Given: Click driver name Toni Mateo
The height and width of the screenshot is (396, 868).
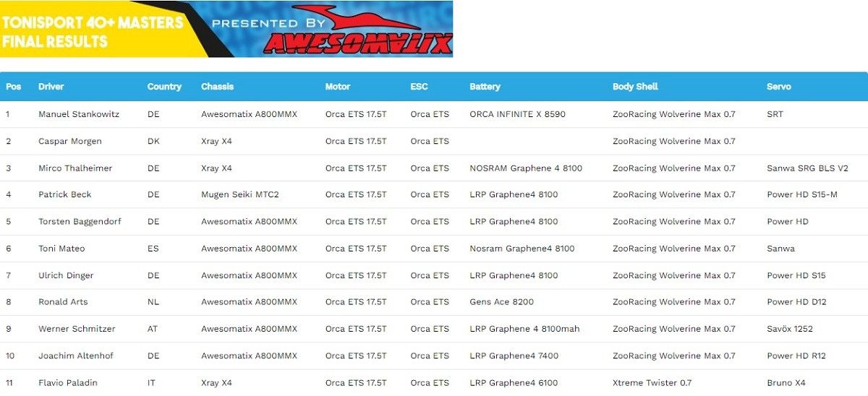Looking at the screenshot, I should pyautogui.click(x=61, y=249).
